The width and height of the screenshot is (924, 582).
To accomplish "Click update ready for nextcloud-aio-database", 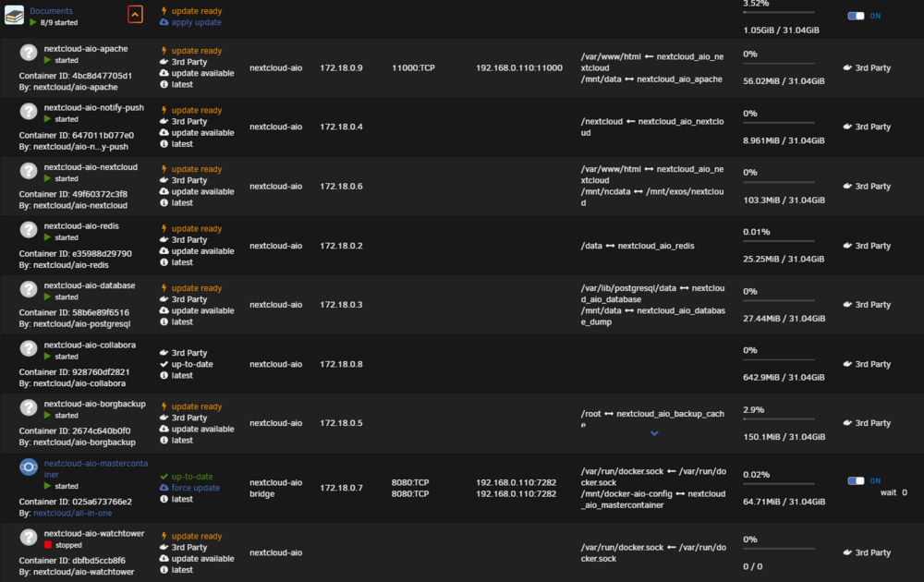I will 196,288.
